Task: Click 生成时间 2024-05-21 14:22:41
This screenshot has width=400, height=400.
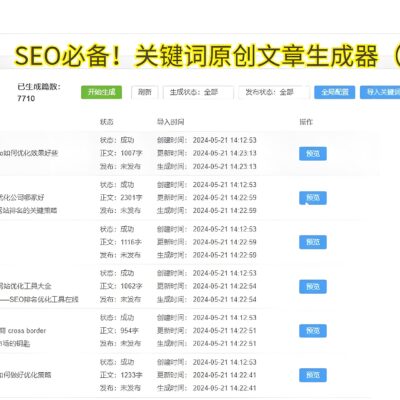Action: point(207,388)
